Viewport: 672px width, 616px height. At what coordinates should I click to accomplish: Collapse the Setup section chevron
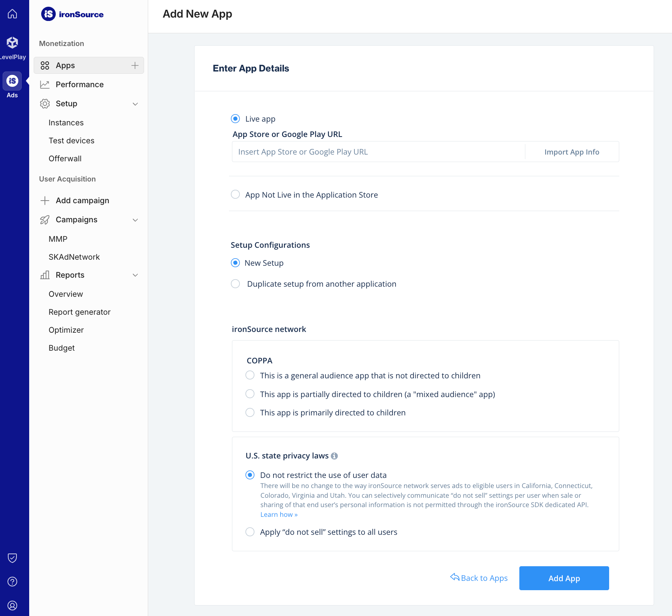point(135,104)
